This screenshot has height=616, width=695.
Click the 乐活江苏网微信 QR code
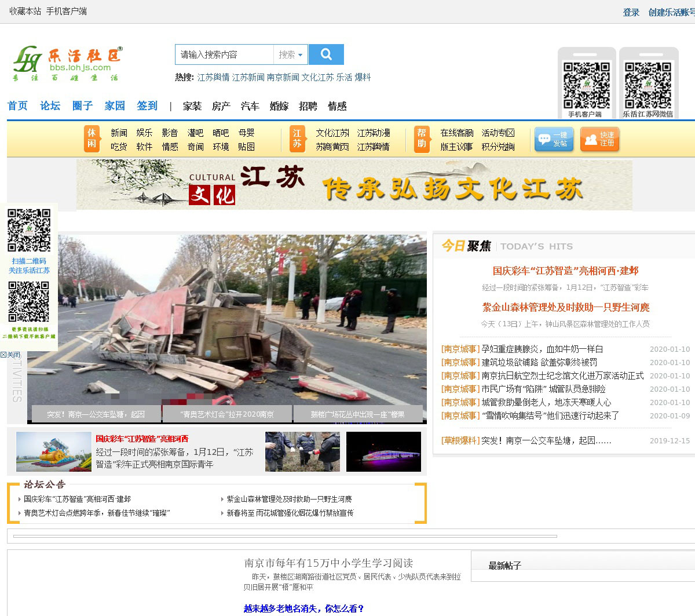[648, 86]
